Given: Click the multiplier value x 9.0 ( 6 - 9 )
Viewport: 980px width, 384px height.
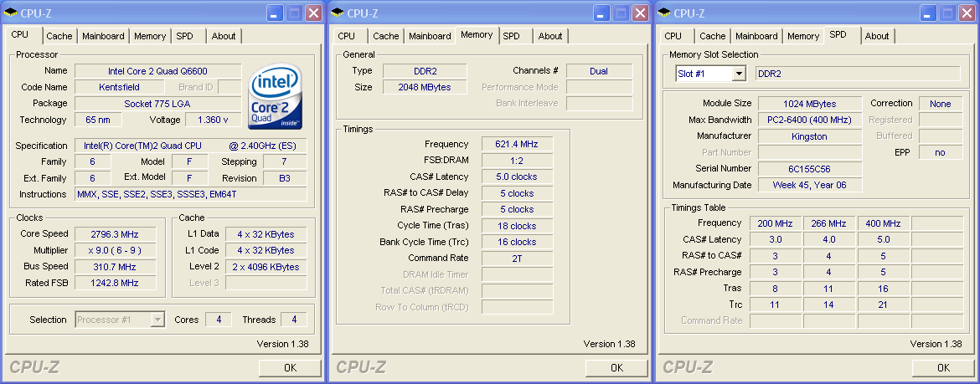Looking at the screenshot, I should [115, 250].
